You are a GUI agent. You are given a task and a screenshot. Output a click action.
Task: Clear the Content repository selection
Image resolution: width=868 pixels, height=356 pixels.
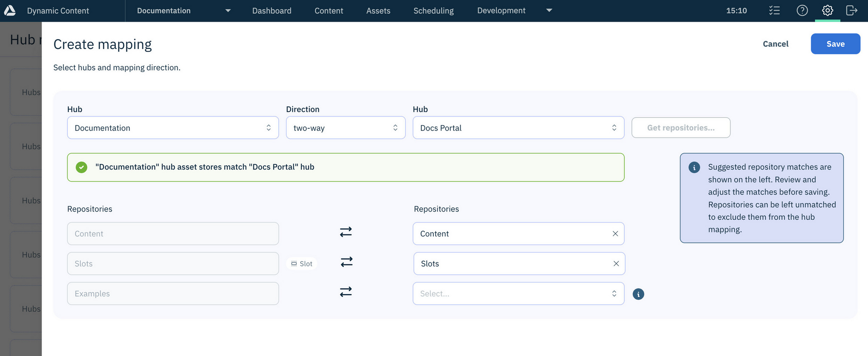coord(615,234)
